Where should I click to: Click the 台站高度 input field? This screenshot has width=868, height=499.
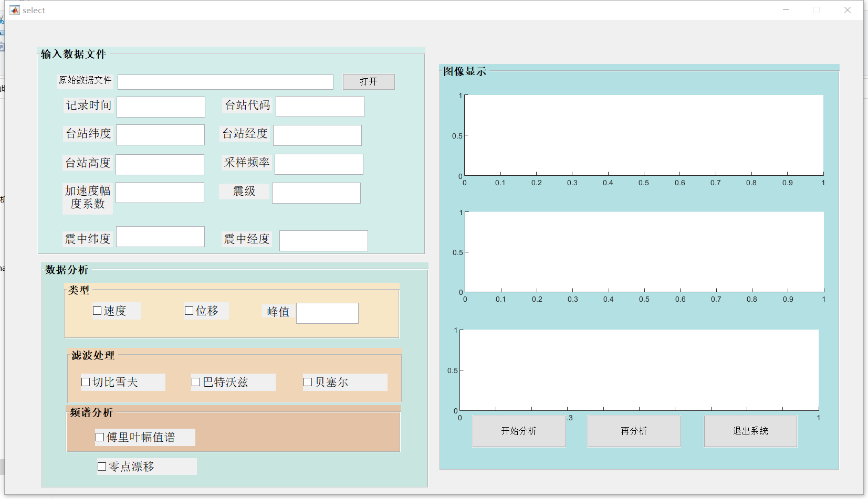(x=160, y=165)
